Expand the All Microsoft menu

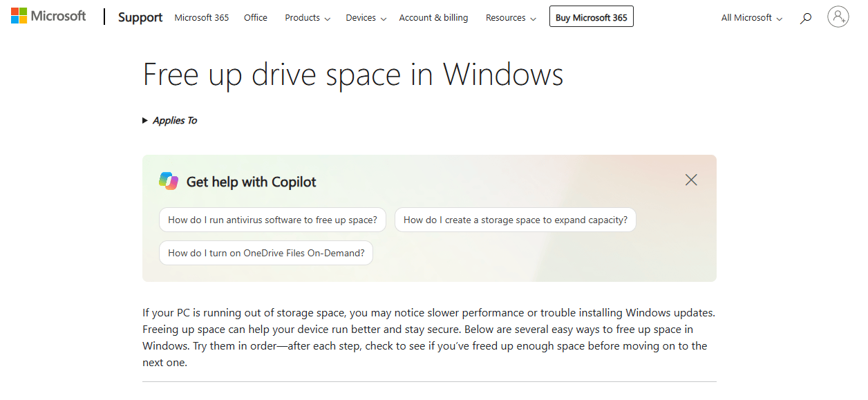click(x=752, y=18)
